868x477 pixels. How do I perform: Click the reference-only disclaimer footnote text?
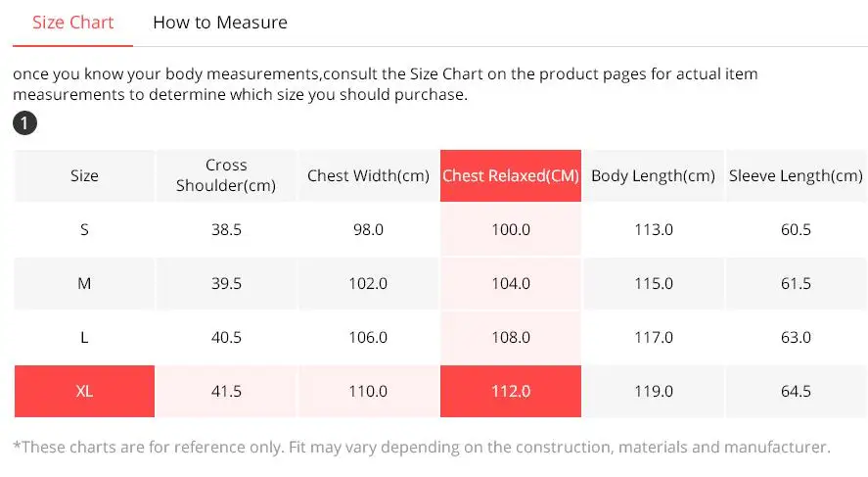(421, 448)
